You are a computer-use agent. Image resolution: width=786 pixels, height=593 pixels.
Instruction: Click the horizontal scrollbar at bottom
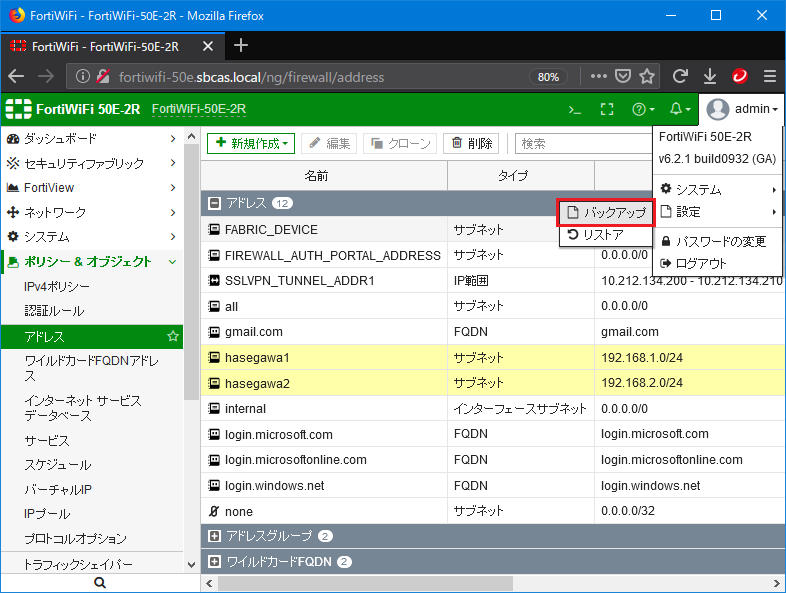(365, 583)
